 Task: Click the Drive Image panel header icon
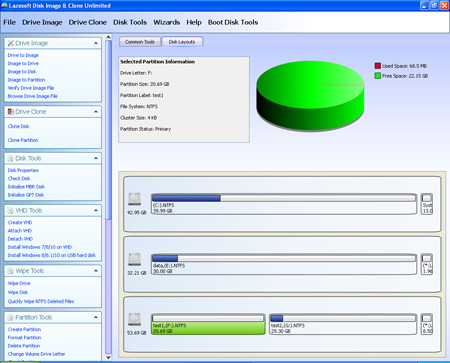tap(11, 43)
